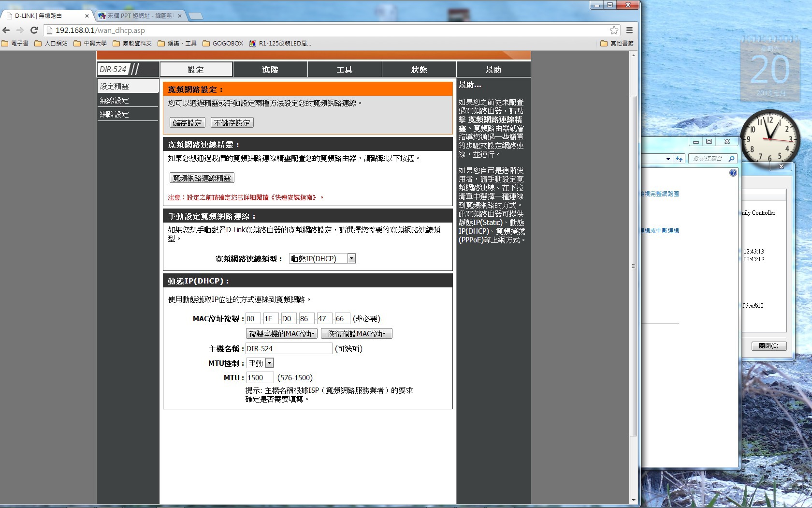Click the MTU value field
Viewport: 812px width, 508px height.
260,377
